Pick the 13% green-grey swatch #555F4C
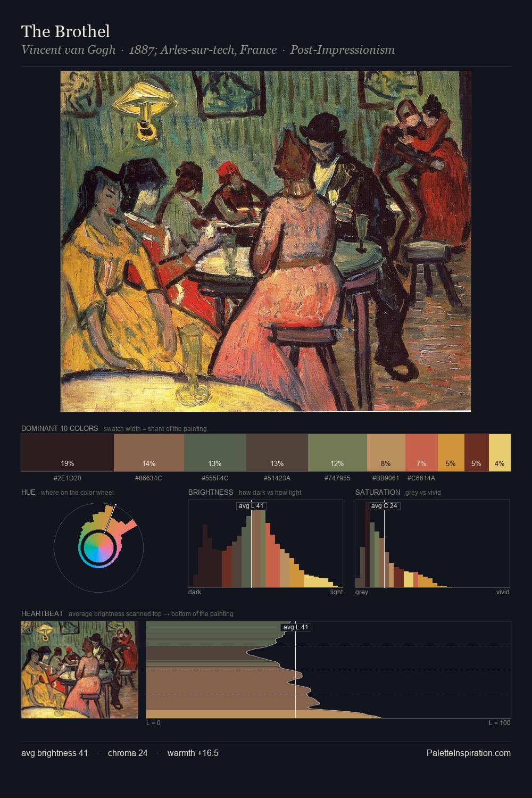Screen dimensions: 532x798 click(215, 453)
